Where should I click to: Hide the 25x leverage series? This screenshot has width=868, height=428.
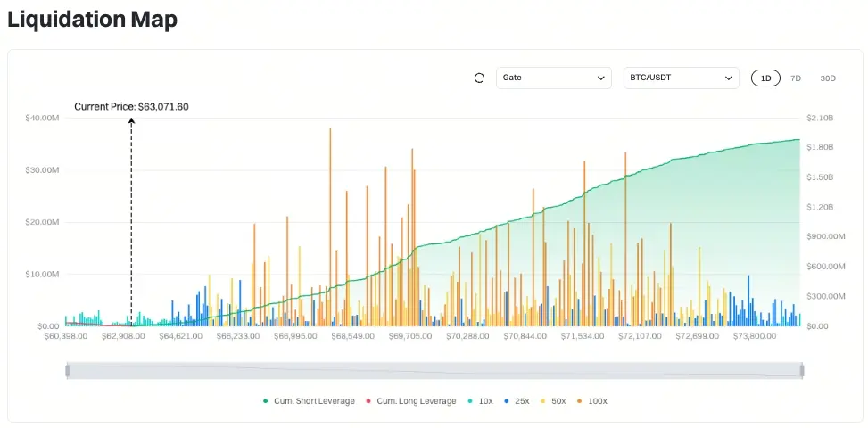tap(517, 401)
